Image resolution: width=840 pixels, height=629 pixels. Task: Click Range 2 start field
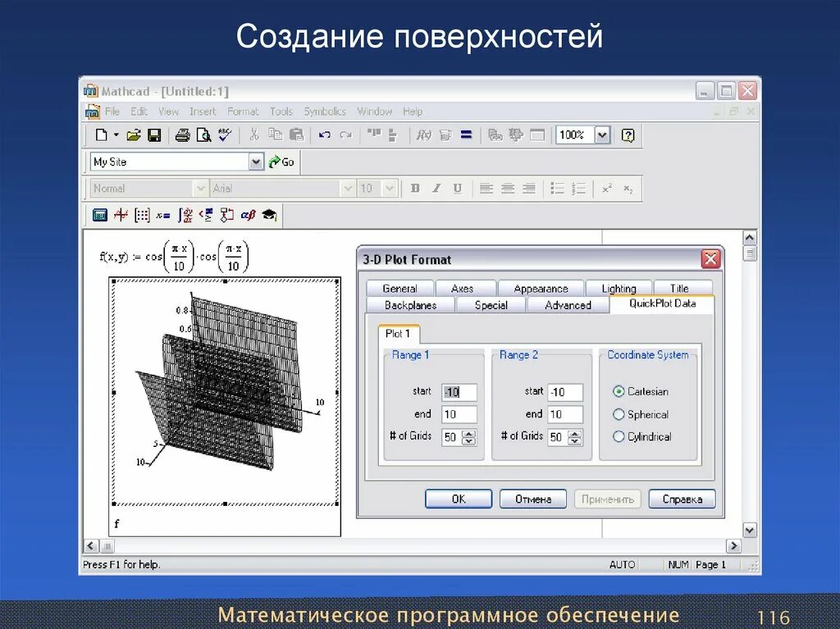tap(565, 392)
